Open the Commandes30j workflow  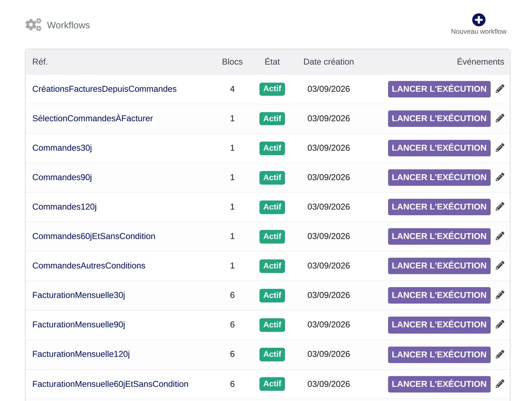click(x=62, y=148)
